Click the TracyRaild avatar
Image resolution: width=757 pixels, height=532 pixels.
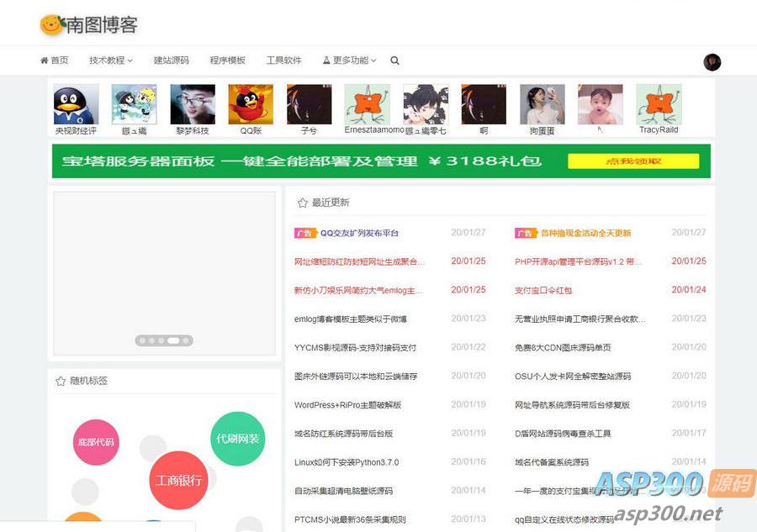pos(659,105)
